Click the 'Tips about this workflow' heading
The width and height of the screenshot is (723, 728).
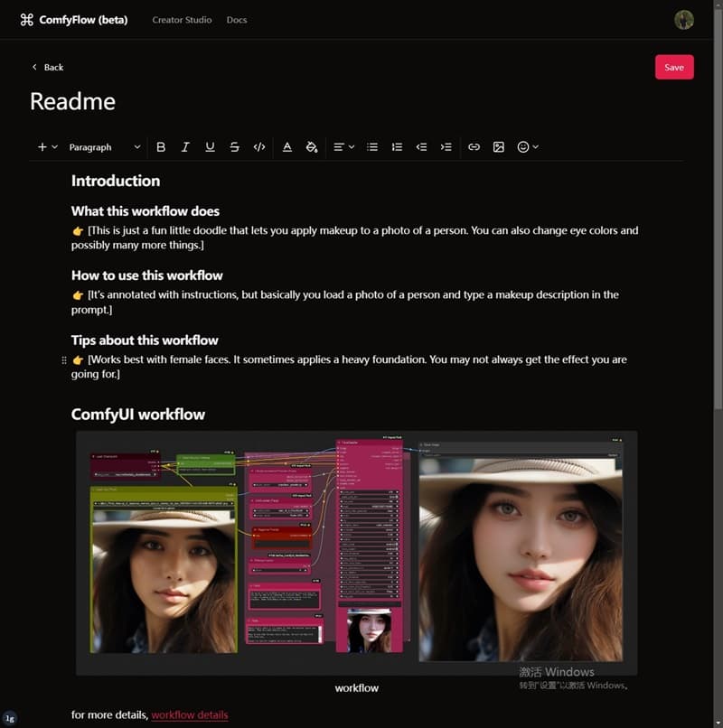[145, 341]
